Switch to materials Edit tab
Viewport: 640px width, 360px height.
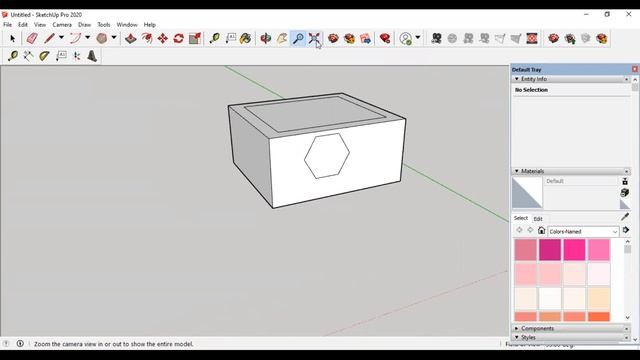[538, 219]
